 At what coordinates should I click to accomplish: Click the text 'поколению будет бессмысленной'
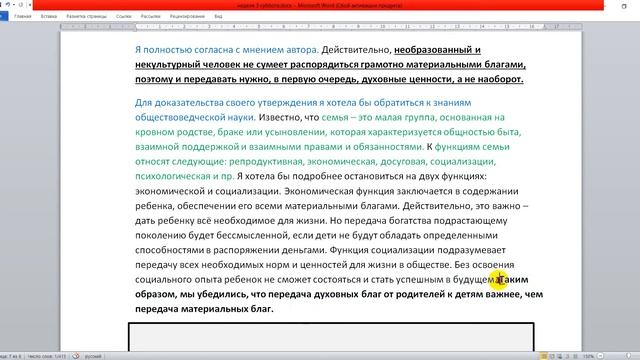(x=212, y=235)
